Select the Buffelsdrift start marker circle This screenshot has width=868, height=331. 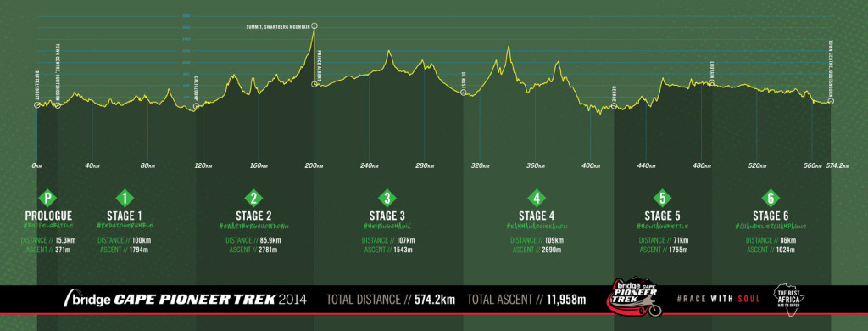(37, 105)
